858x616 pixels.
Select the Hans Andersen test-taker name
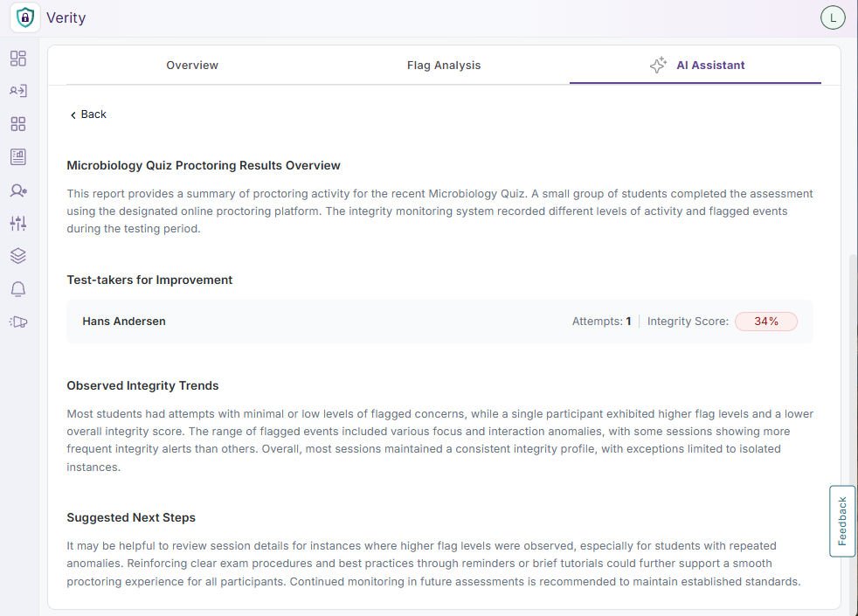[x=124, y=322]
